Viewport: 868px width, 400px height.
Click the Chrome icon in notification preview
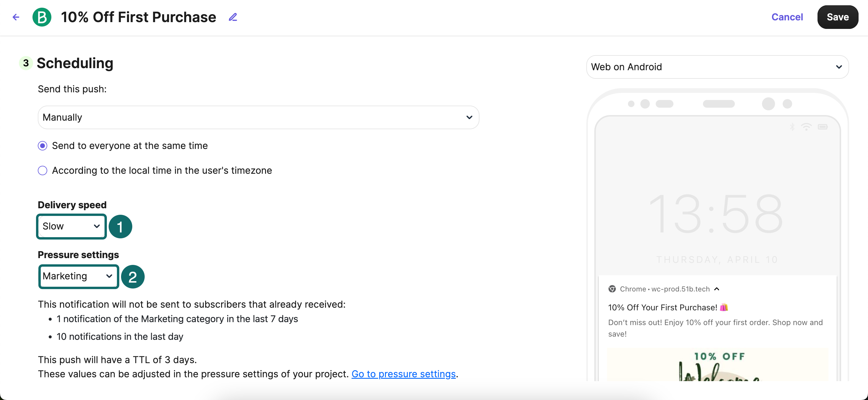[x=612, y=289]
